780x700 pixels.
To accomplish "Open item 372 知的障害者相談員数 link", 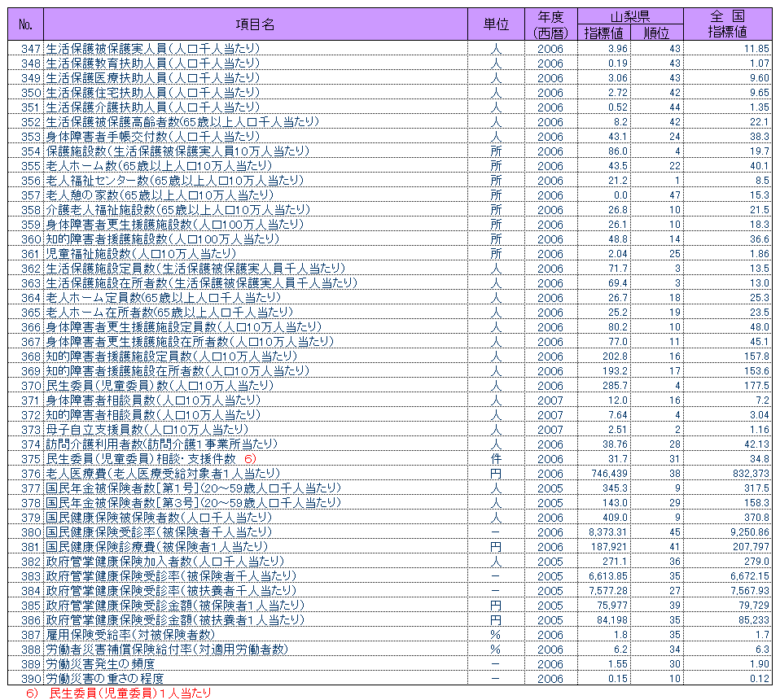I will point(153,415).
